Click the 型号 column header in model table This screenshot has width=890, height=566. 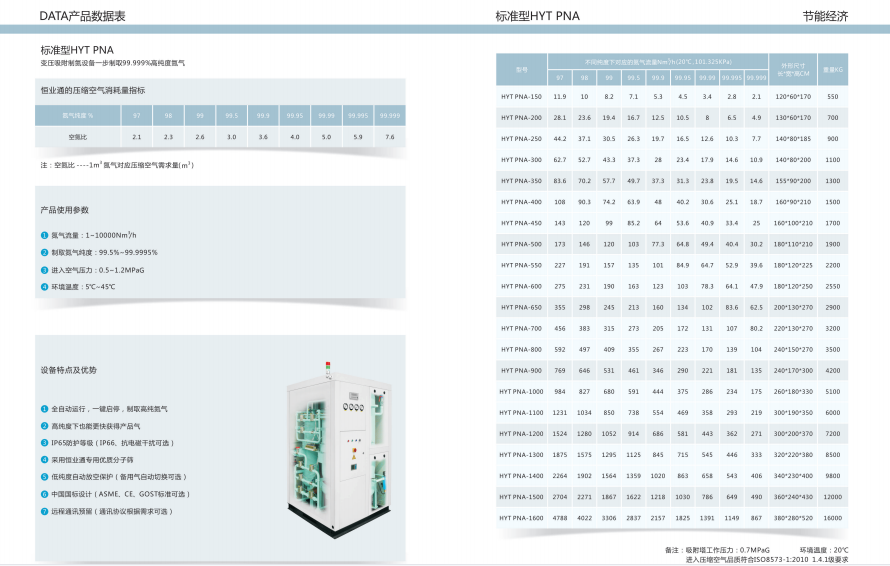click(521, 69)
